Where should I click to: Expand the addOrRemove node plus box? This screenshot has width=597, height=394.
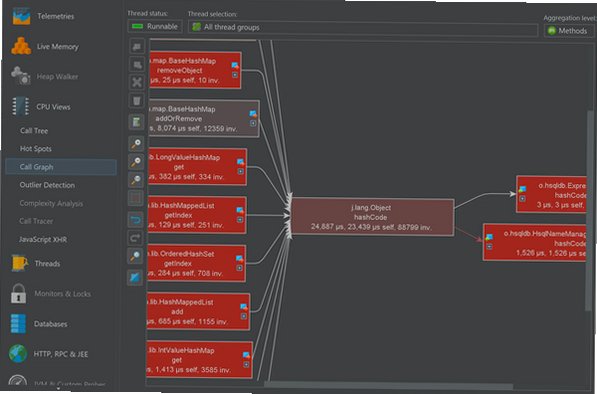point(253,123)
